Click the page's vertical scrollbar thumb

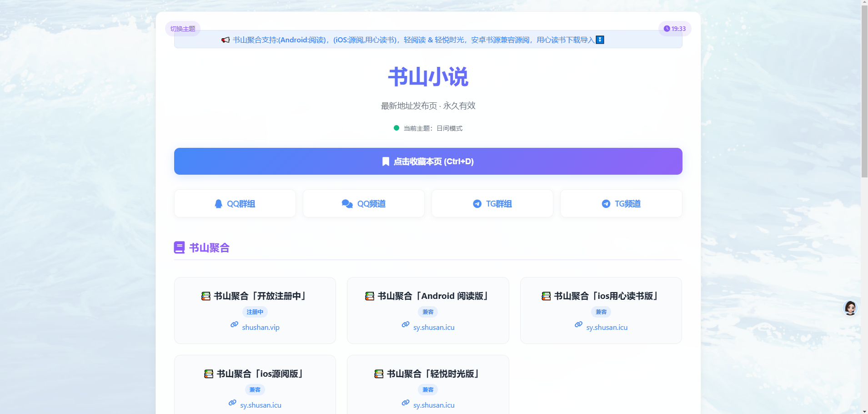864,91
